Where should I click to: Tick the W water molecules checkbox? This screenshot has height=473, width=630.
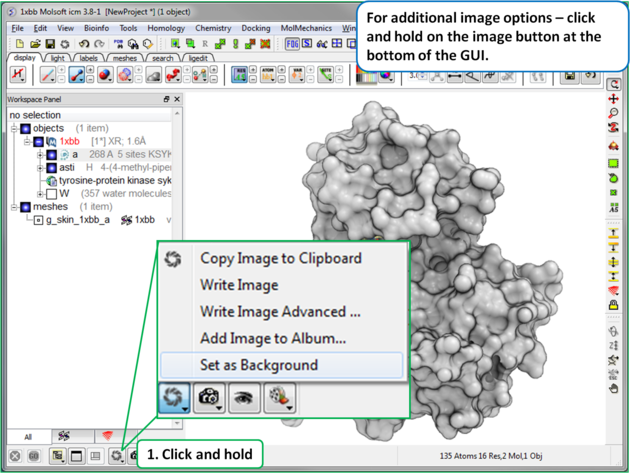click(x=52, y=194)
